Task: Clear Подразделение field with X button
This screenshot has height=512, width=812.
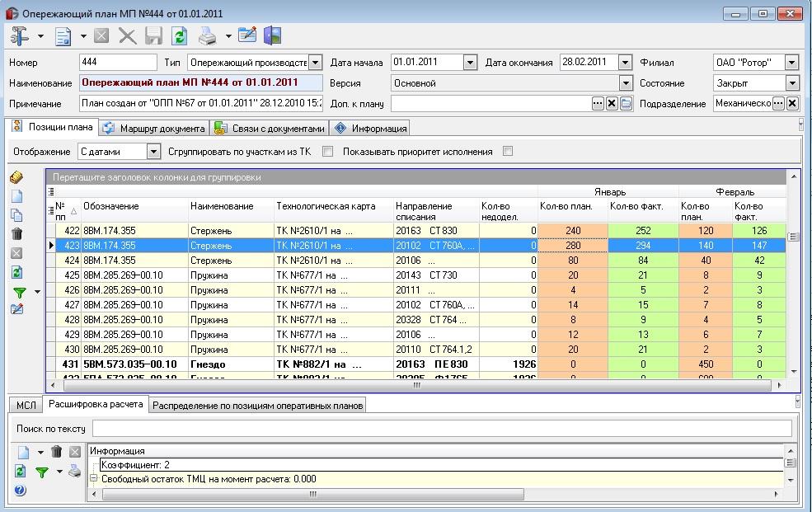Action: point(792,104)
